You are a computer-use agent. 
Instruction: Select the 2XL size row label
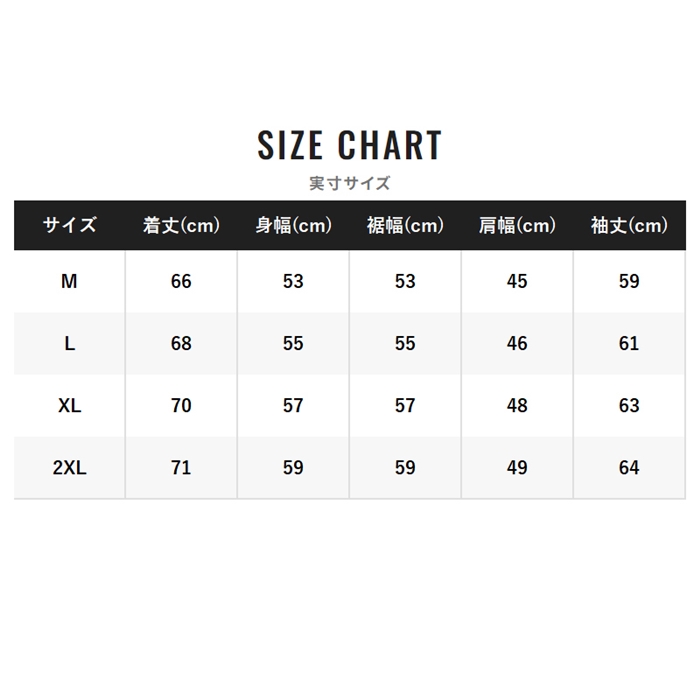(69, 467)
